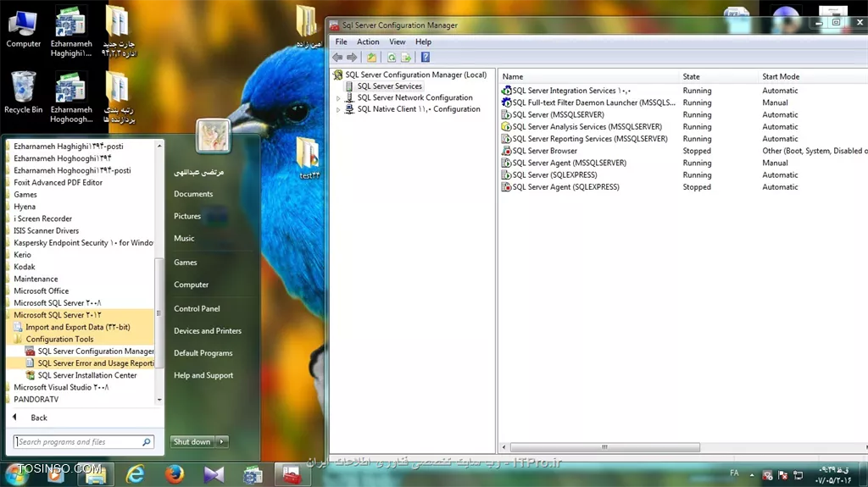This screenshot has width=868, height=487.
Task: Click scrollbar thumb of the programs list
Action: click(x=159, y=313)
